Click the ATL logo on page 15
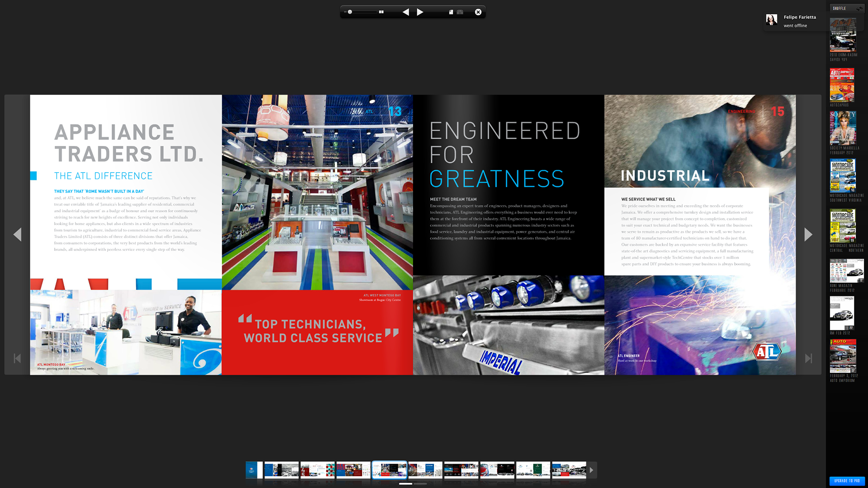This screenshot has width=868, height=488. tap(767, 352)
